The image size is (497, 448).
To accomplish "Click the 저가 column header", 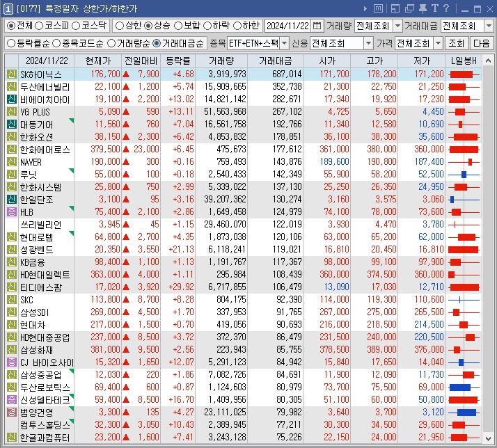I will point(422,61).
